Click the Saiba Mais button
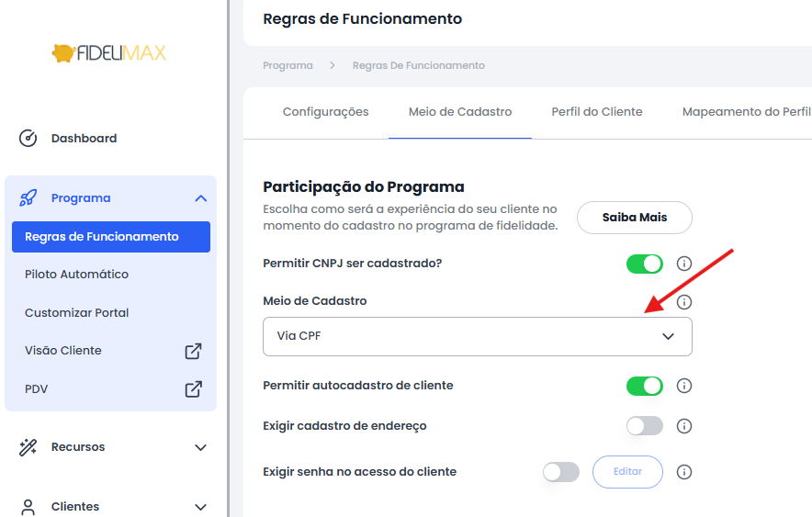The width and height of the screenshot is (812, 517). pyautogui.click(x=635, y=218)
